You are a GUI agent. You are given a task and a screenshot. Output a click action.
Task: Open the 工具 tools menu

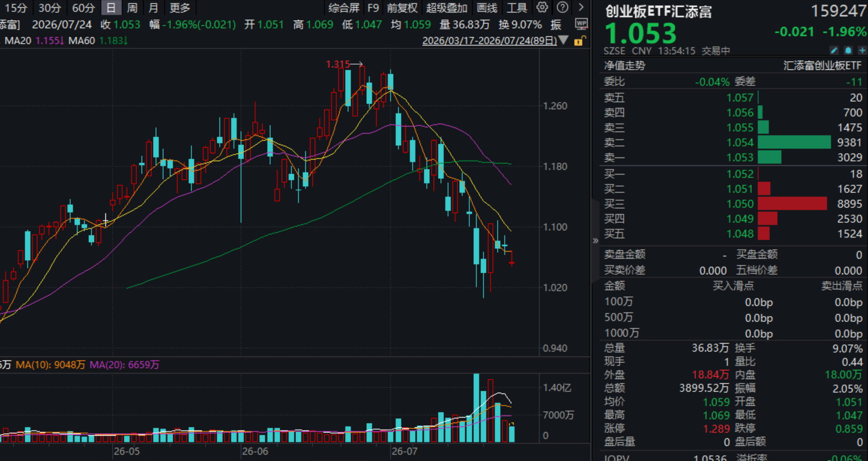point(516,8)
